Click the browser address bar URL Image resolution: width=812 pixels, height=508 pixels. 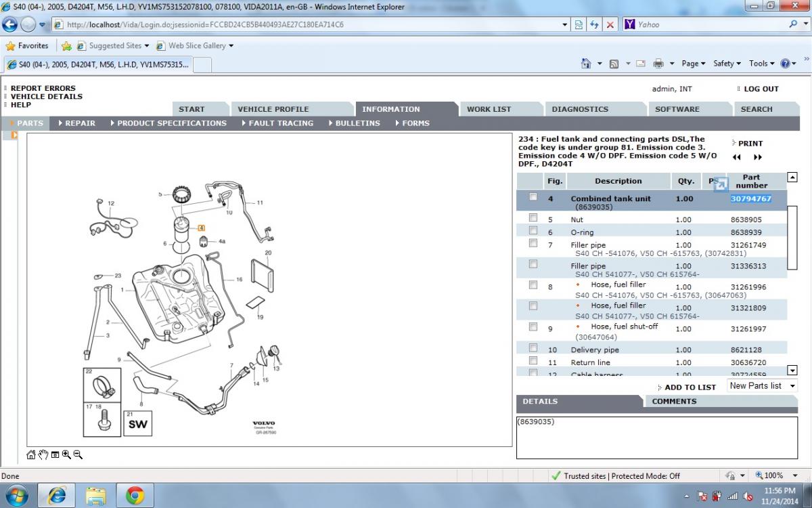(x=205, y=24)
